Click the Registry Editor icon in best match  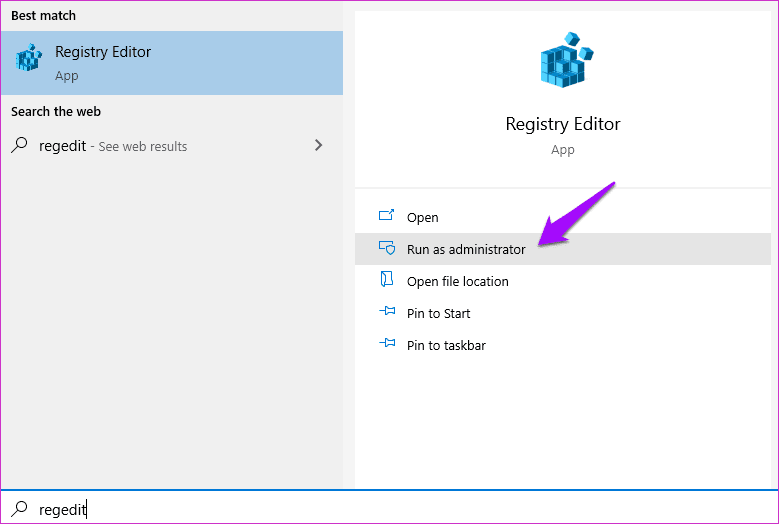29,58
